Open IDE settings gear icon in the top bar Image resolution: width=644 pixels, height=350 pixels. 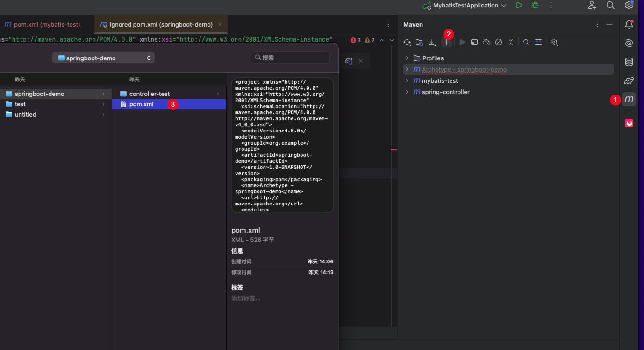point(629,5)
